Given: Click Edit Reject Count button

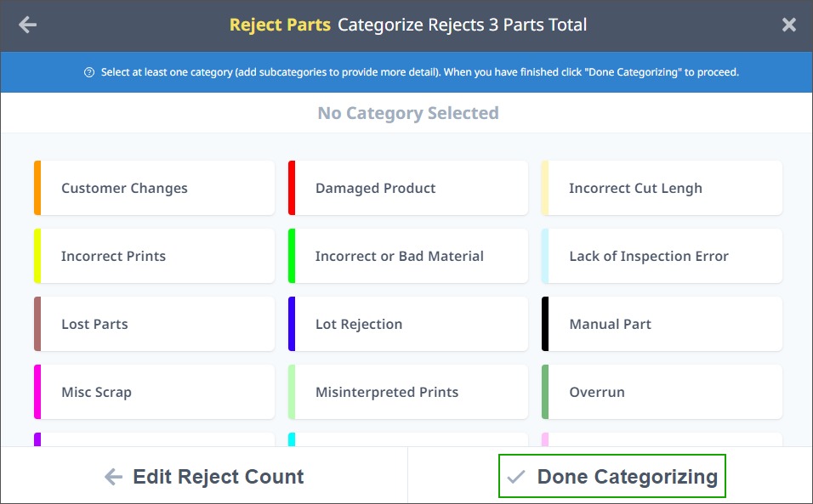Looking at the screenshot, I should [x=204, y=477].
